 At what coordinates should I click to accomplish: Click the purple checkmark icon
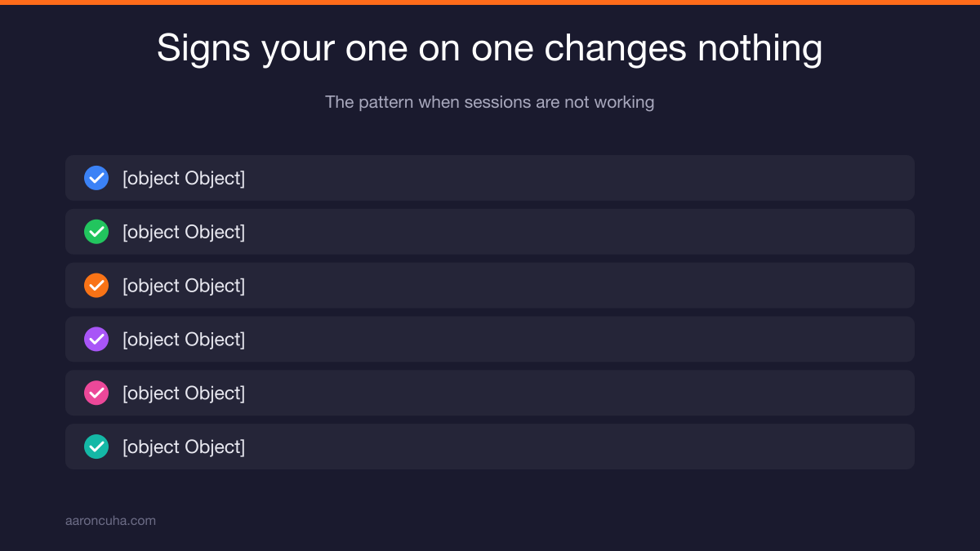pos(96,340)
